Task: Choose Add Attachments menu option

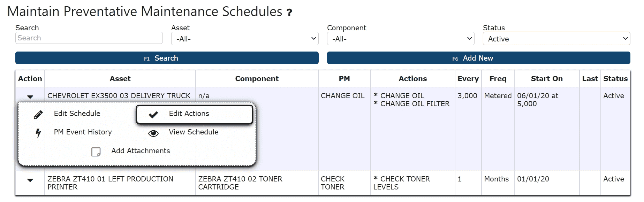Action: point(141,151)
